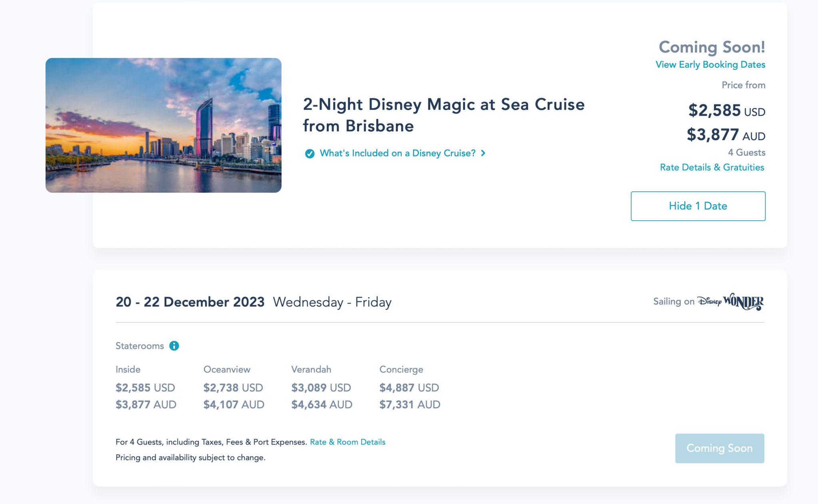Click the info icon next to Staterooms
This screenshot has height=504, width=818.
[x=174, y=346]
